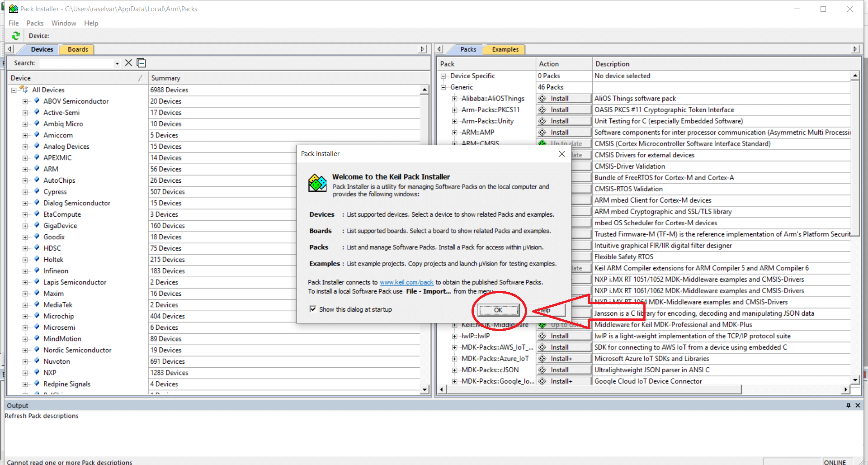868x465 pixels.
Task: Click into the device Search input field
Action: [76, 63]
